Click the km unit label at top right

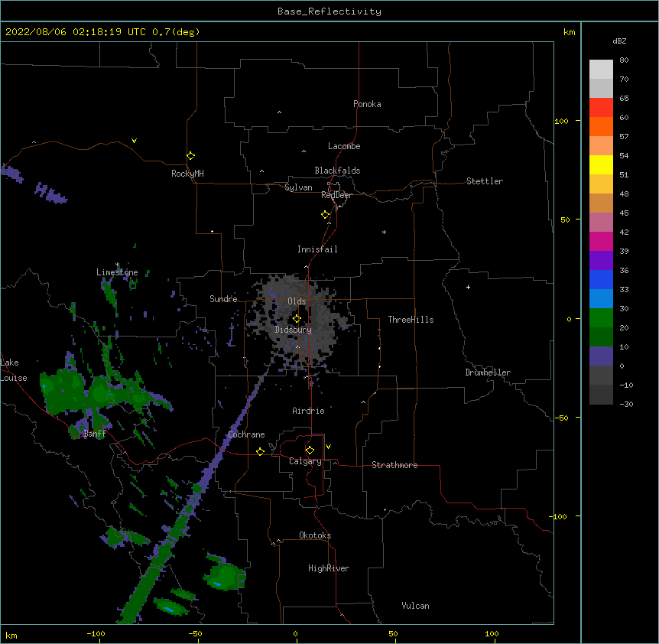coord(569,32)
